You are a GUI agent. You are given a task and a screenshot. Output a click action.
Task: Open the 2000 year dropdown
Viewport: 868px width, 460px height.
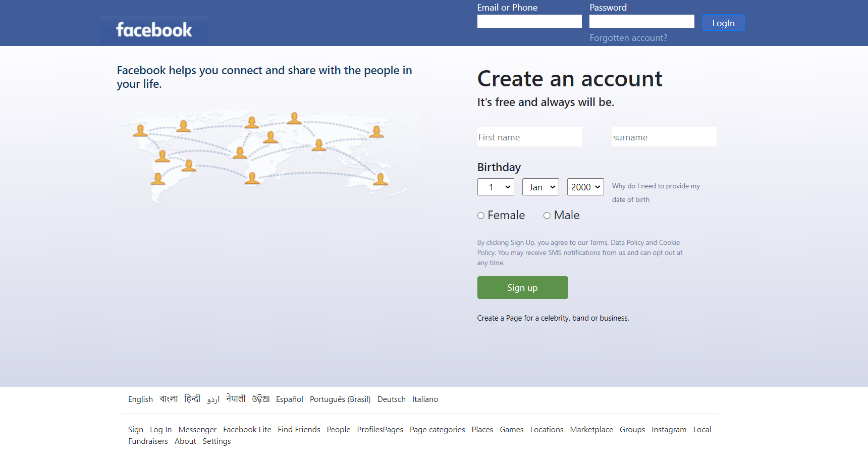tap(585, 187)
